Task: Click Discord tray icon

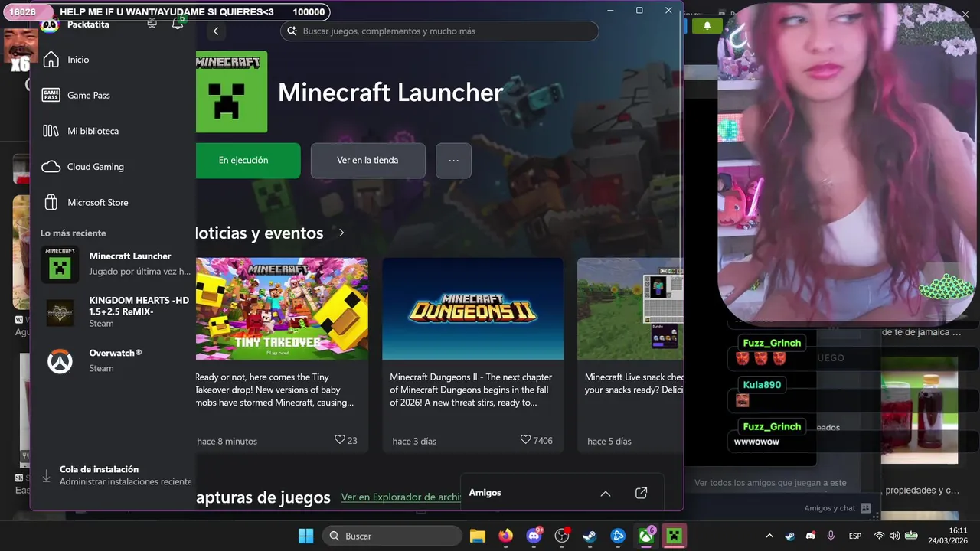Action: [811, 536]
